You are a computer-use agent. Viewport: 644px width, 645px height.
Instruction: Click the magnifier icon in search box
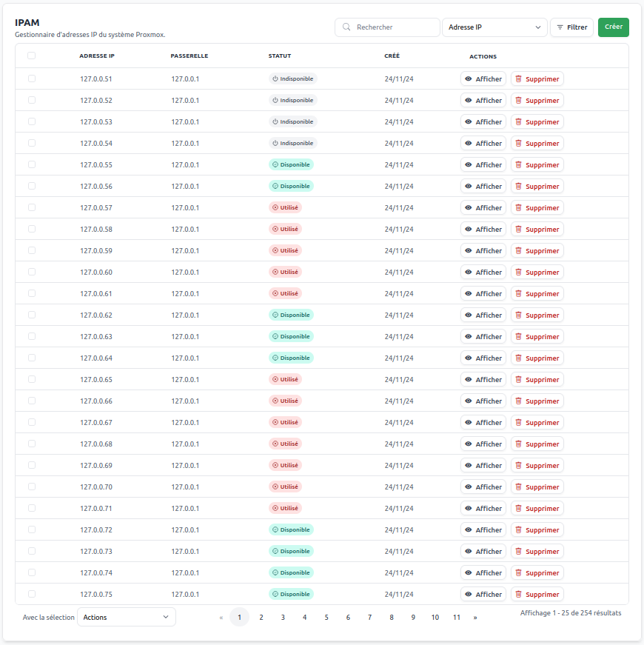coord(346,27)
